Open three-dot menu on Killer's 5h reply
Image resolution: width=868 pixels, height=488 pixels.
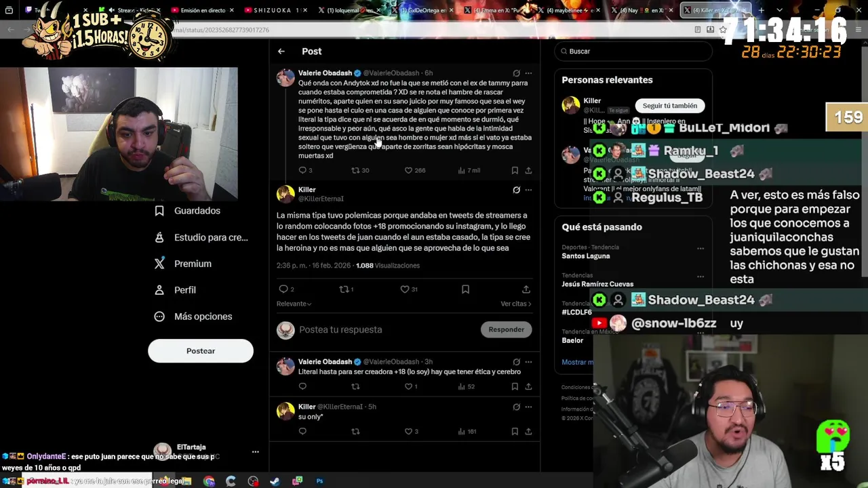pyautogui.click(x=528, y=407)
